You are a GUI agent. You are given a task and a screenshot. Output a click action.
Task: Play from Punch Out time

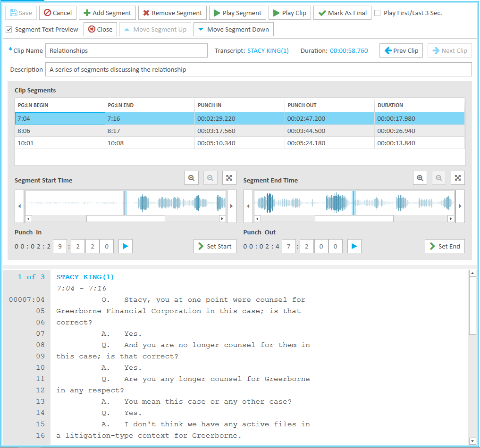tap(354, 246)
